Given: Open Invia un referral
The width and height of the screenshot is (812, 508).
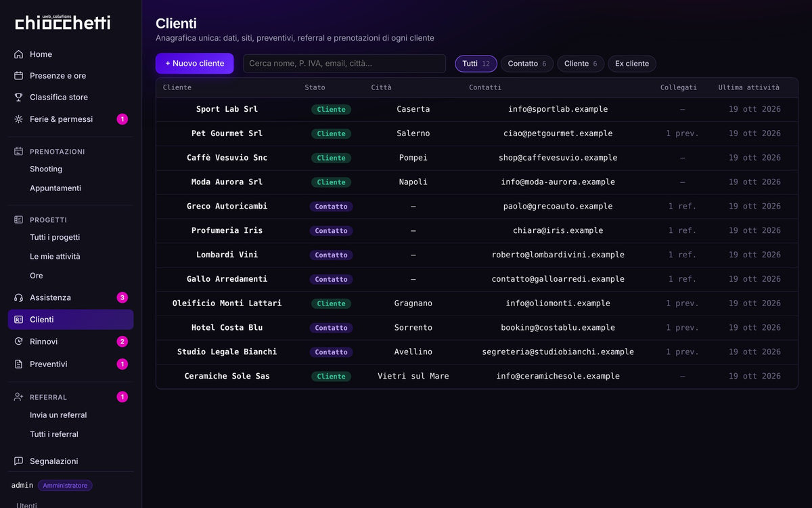Looking at the screenshot, I should pyautogui.click(x=58, y=415).
